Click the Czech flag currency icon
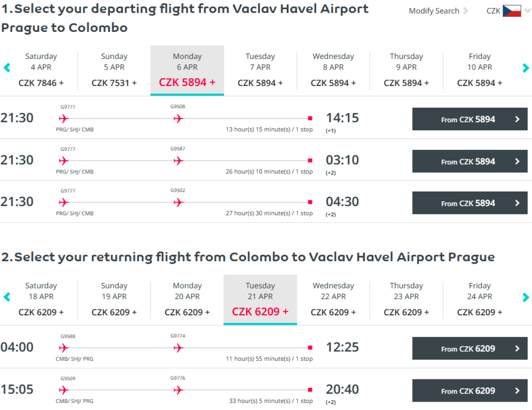532x410 pixels. point(512,11)
